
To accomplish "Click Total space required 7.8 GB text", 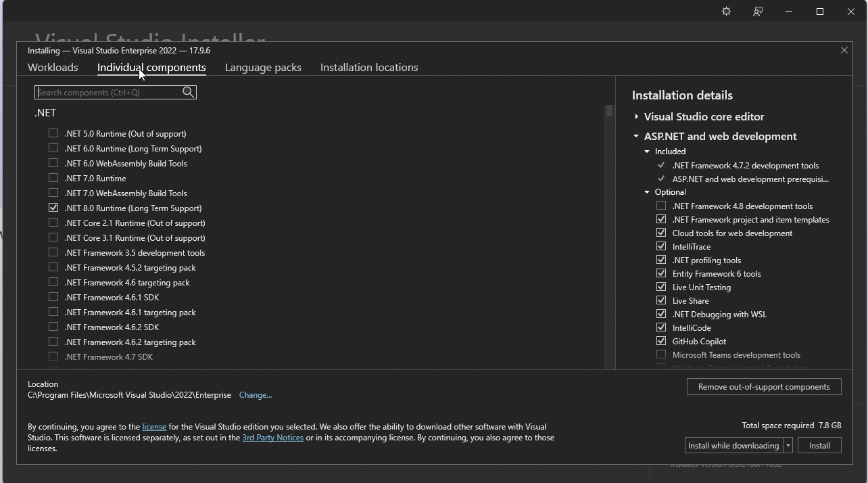I will tap(792, 425).
